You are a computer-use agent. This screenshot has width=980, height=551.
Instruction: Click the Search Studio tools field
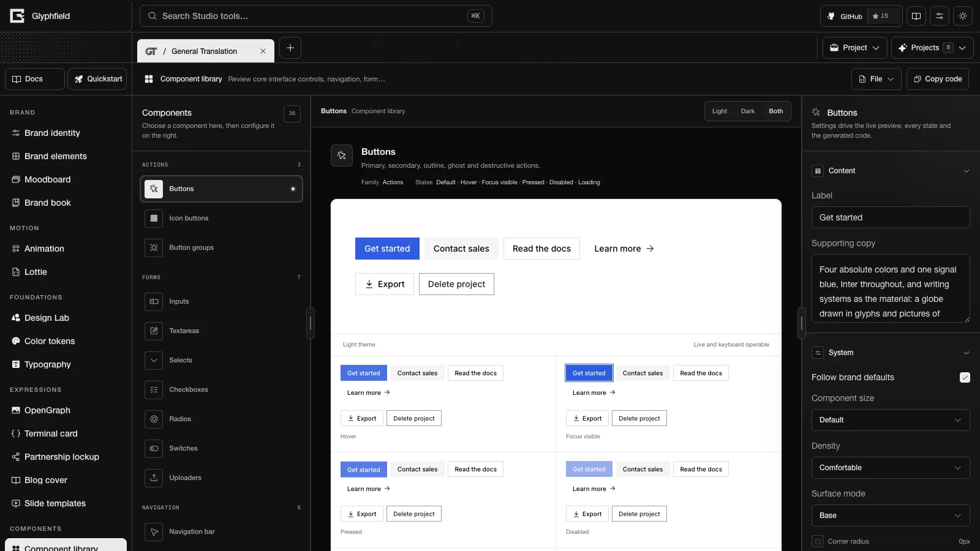coord(316,16)
